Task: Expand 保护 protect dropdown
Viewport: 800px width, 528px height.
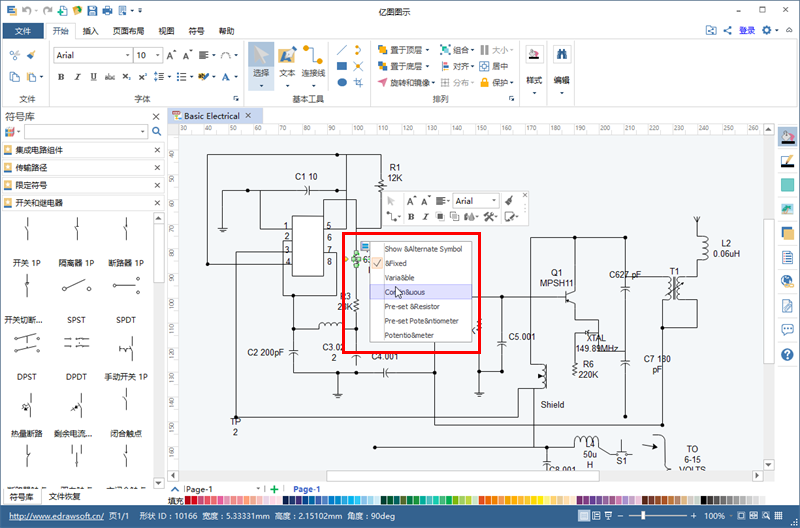Action: click(x=511, y=83)
